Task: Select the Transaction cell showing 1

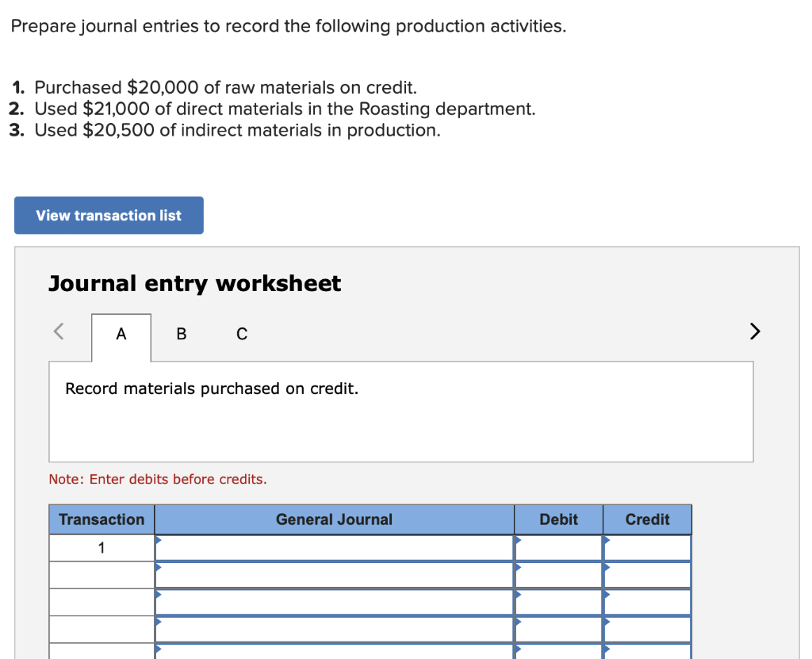Action: pos(101,547)
